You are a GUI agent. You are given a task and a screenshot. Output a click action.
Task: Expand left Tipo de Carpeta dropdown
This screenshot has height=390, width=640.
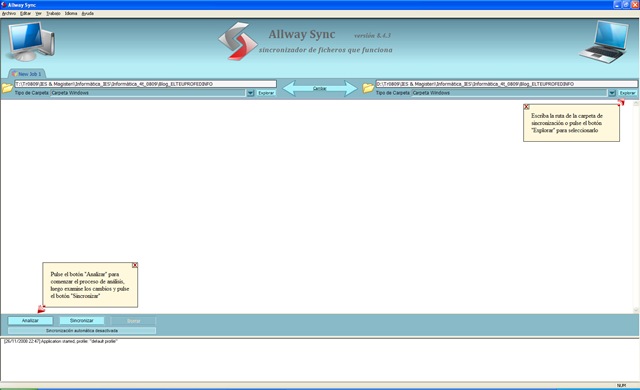[251, 93]
